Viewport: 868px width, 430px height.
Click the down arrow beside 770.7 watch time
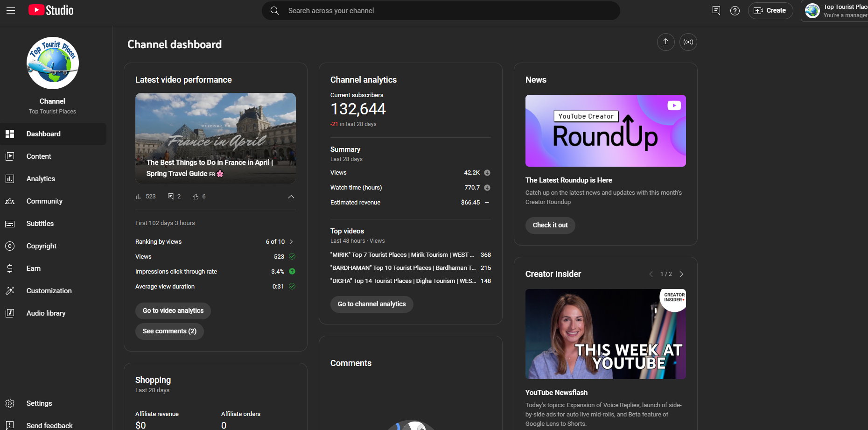click(487, 188)
